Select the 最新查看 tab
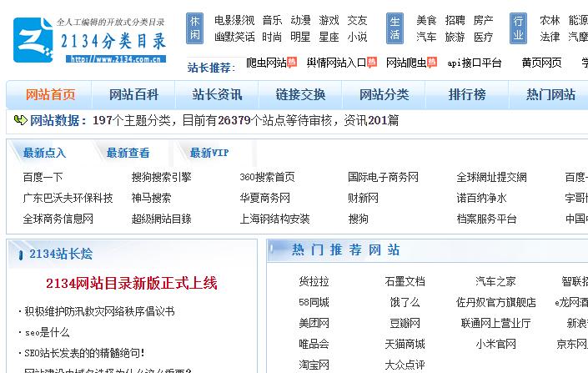 128,153
